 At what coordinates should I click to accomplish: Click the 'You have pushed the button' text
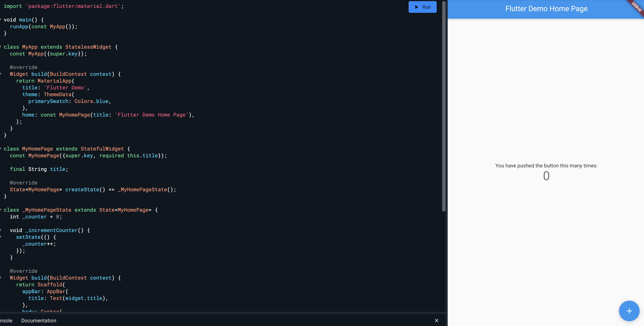point(546,166)
